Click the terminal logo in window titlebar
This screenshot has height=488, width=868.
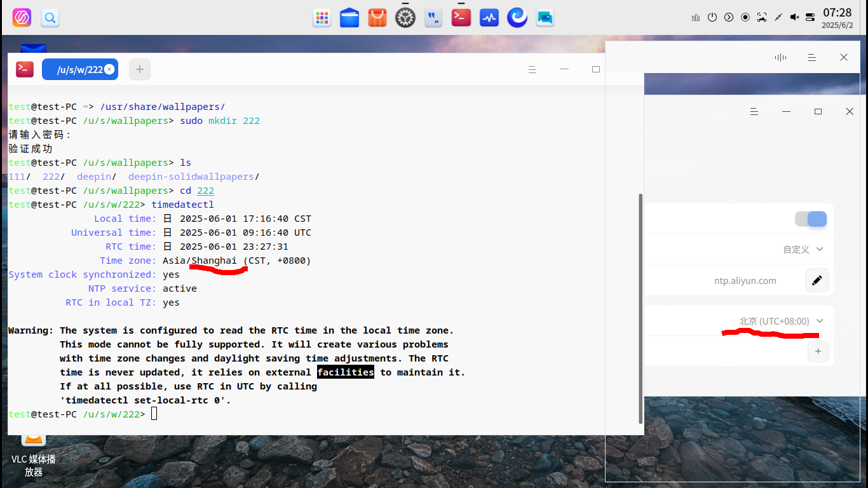[x=25, y=69]
